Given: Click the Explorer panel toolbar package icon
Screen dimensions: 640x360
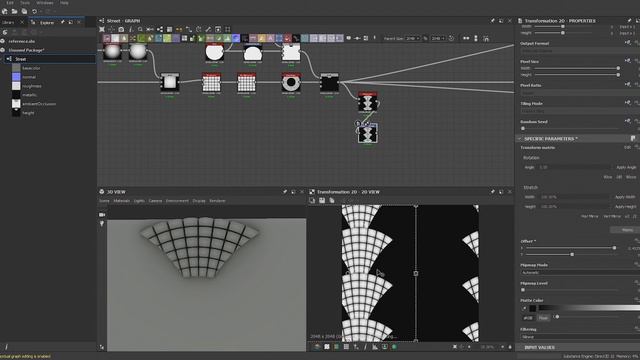Looking at the screenshot, I should (5, 32).
